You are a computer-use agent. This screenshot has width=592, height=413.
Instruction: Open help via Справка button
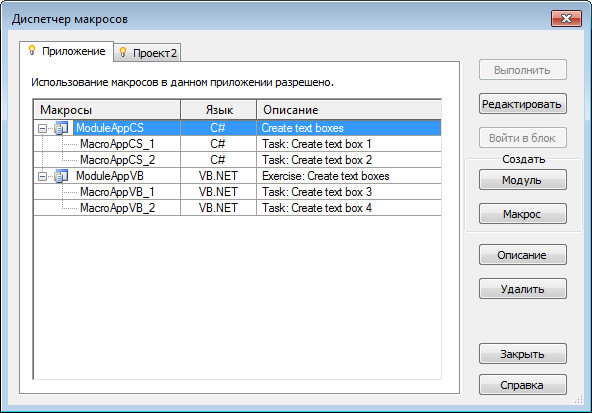point(523,385)
